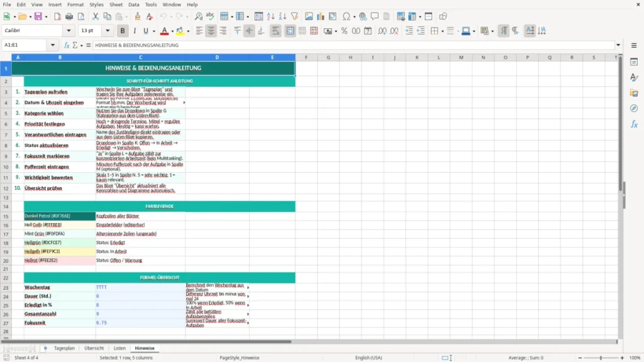Run the Spelling check icon

[x=210, y=16]
